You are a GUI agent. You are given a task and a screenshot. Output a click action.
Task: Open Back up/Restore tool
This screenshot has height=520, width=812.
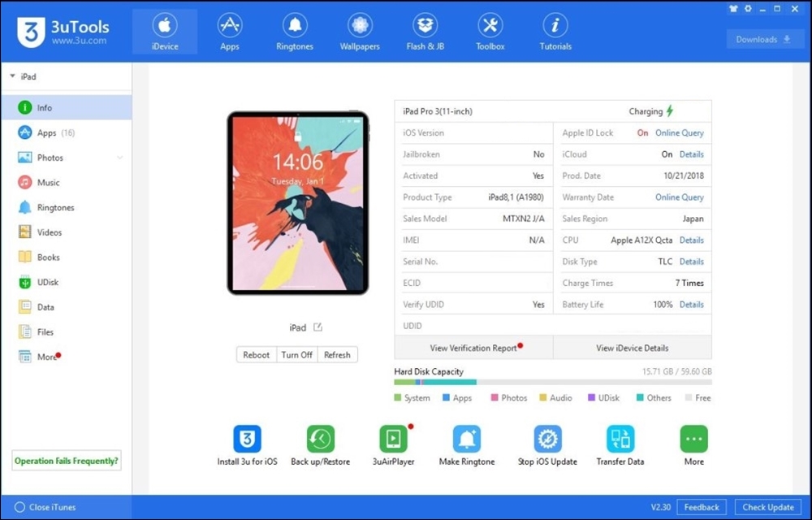pyautogui.click(x=320, y=440)
